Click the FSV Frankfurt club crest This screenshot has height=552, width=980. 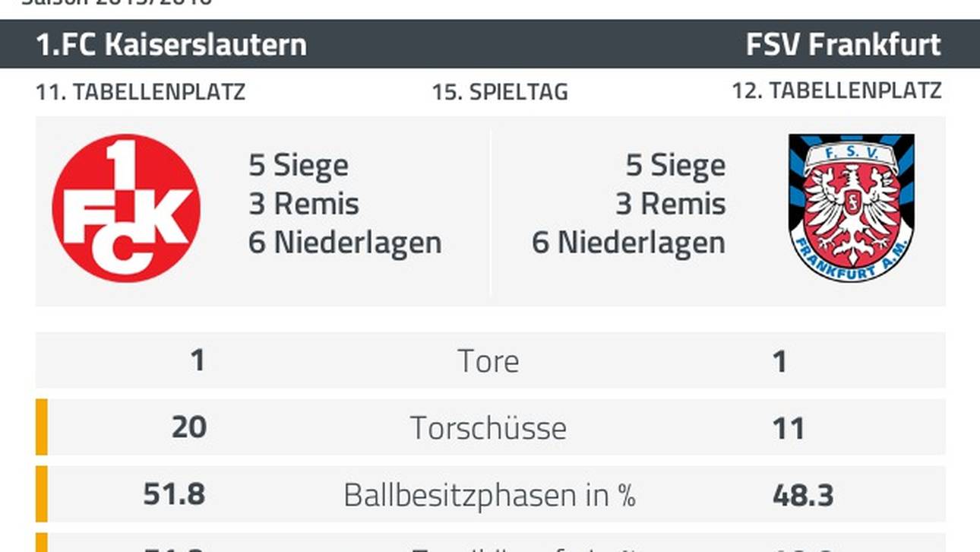tap(851, 208)
